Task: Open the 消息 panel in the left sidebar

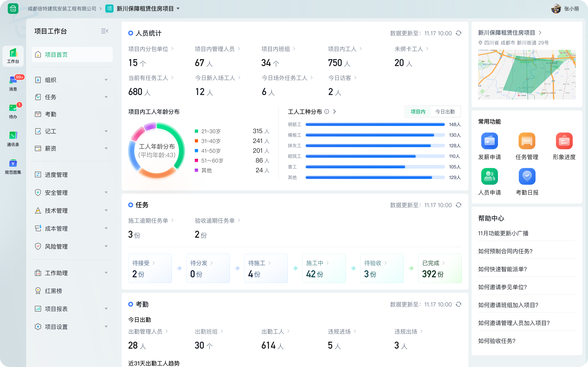Action: click(x=13, y=83)
